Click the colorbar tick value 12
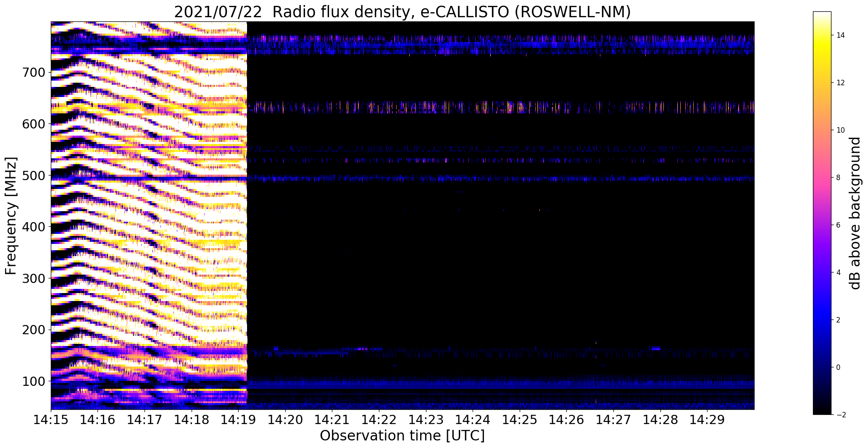868x448 pixels. tap(841, 83)
